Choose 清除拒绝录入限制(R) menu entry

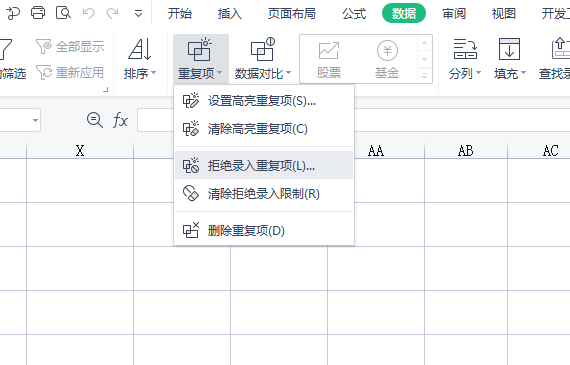click(x=264, y=193)
